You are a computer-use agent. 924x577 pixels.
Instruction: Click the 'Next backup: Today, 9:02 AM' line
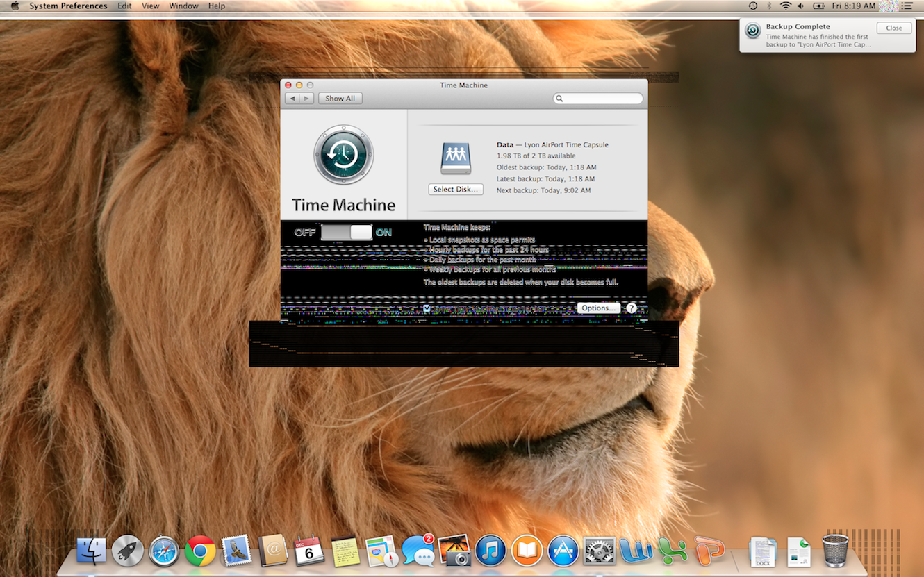(543, 190)
